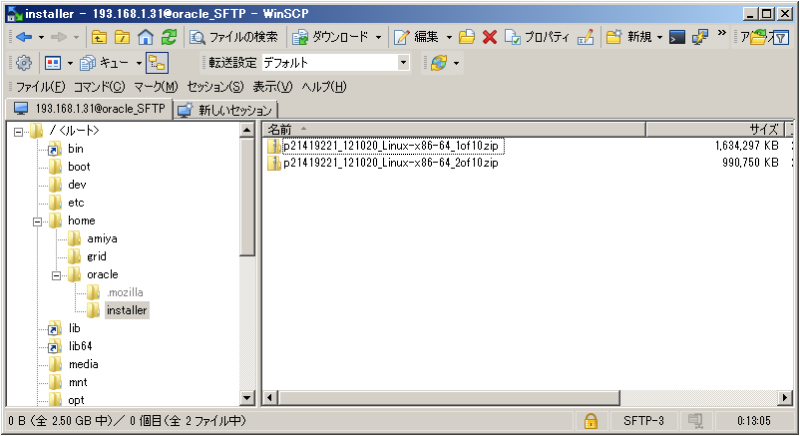
Task: Open the ファイル(F) menu
Action: [x=41, y=87]
